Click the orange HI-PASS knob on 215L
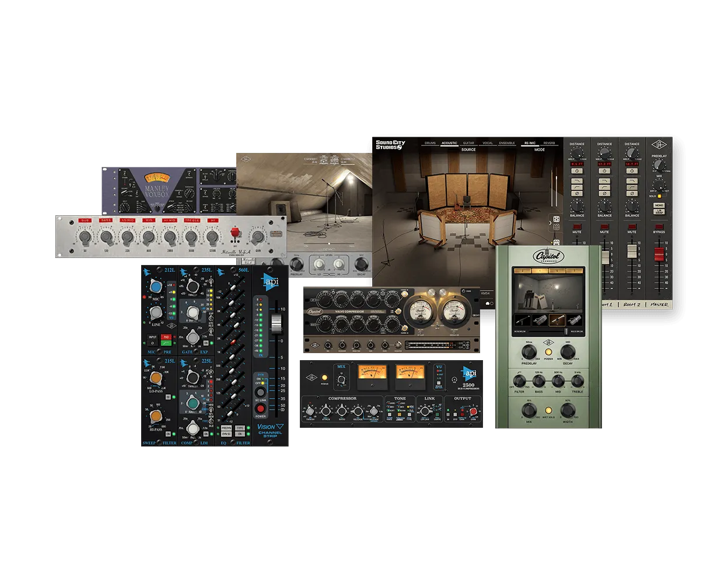 click(156, 416)
